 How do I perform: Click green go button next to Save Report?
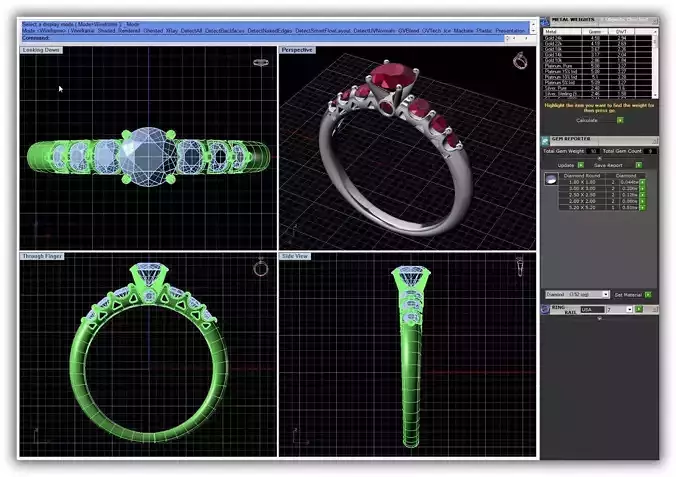[638, 165]
